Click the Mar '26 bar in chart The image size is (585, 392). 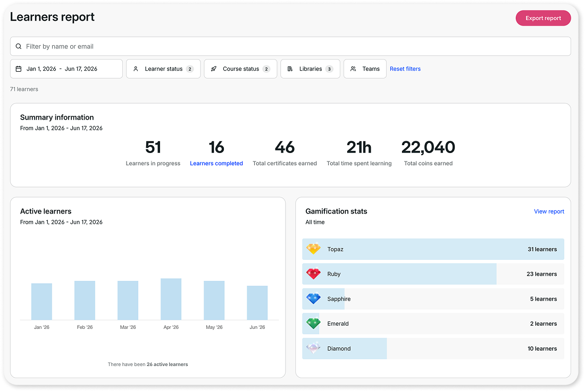tap(128, 300)
